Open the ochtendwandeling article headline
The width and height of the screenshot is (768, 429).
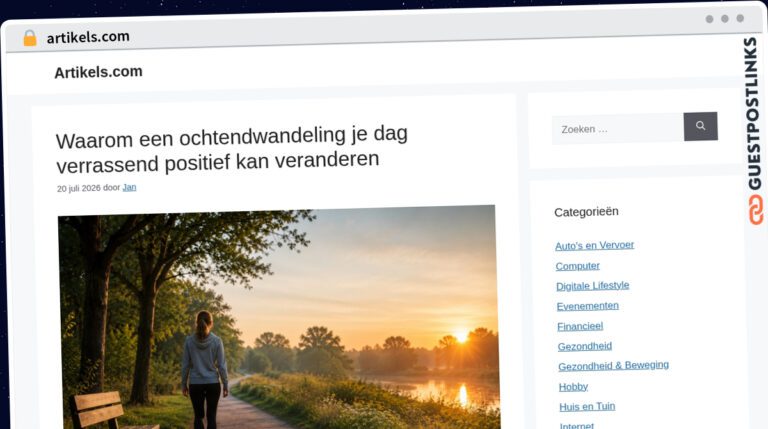[x=232, y=149]
